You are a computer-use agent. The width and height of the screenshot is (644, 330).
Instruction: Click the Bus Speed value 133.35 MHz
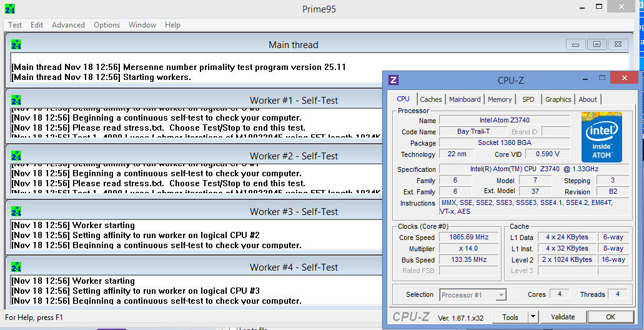468,260
